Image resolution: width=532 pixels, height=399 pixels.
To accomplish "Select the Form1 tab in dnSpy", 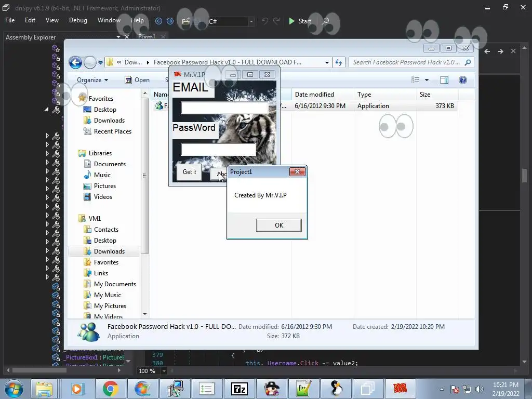I will (x=147, y=36).
